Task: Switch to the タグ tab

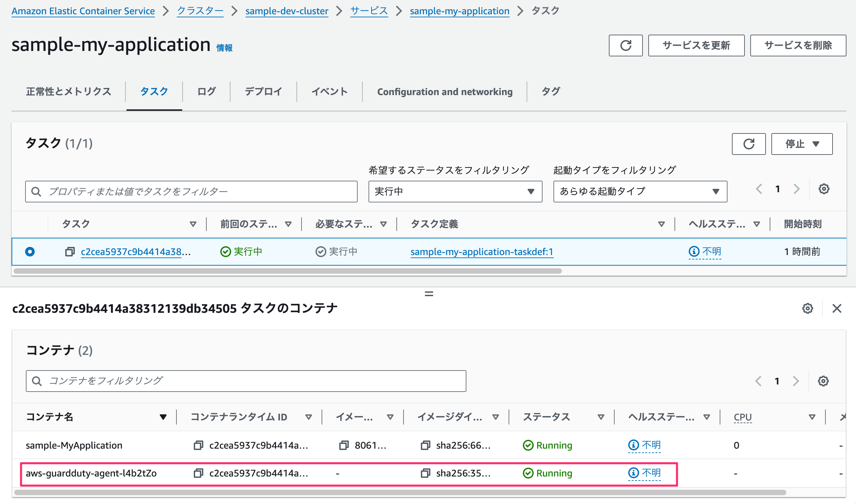Action: point(551,92)
